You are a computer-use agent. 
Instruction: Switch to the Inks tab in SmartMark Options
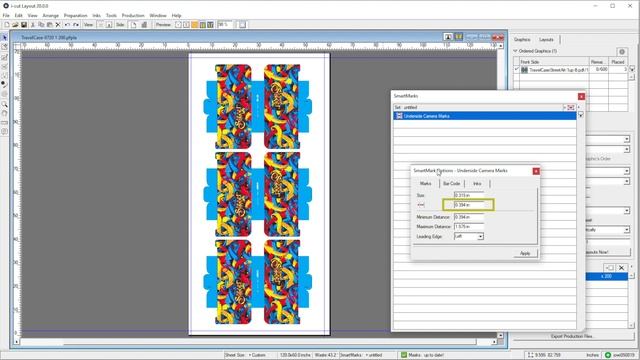coord(477,184)
